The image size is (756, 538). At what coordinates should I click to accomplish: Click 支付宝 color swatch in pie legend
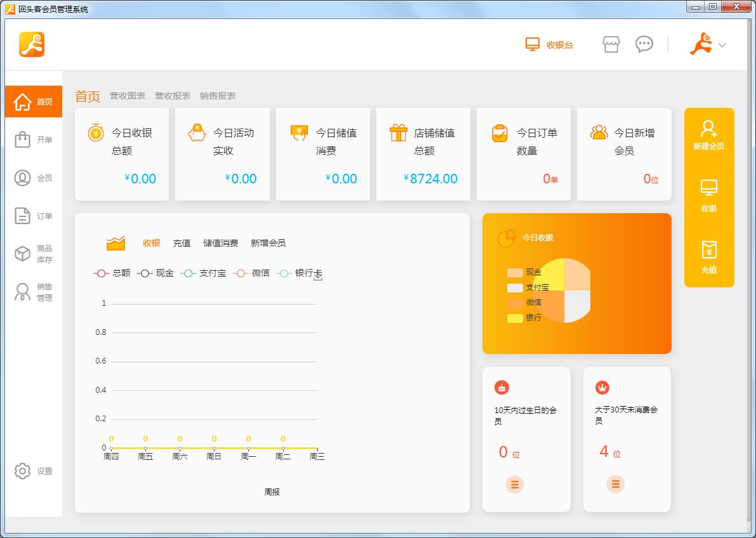point(515,288)
